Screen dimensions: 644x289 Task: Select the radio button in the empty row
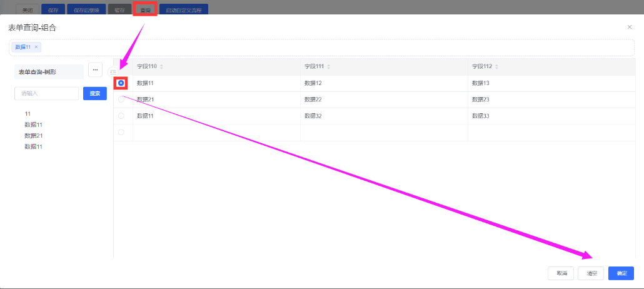coord(121,132)
